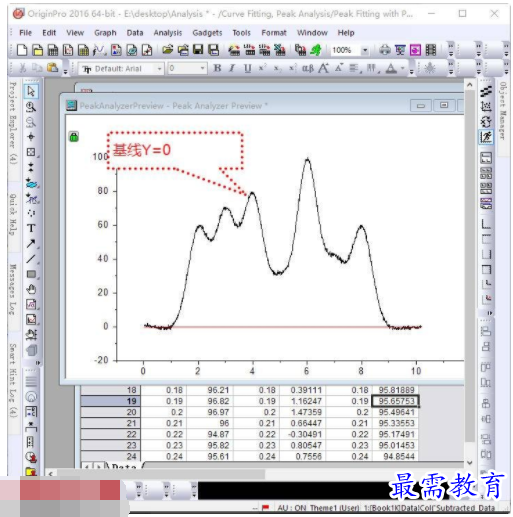
Task: Select the cell containing -0.30491
Action: (303, 434)
